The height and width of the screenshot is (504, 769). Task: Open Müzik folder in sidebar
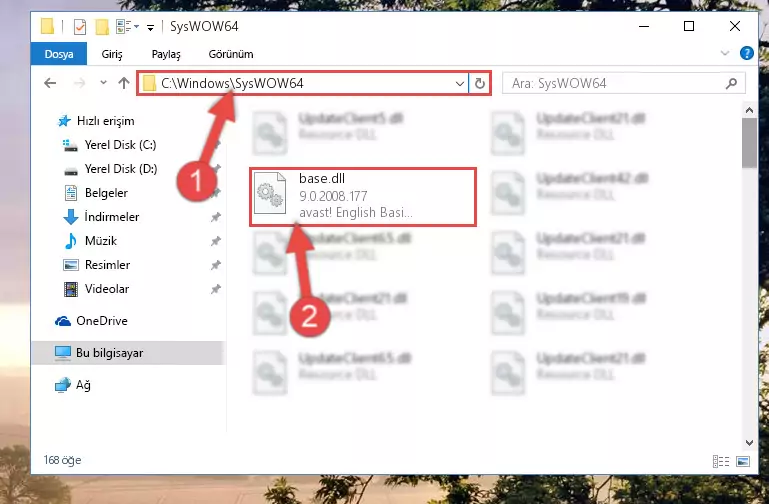(x=101, y=241)
